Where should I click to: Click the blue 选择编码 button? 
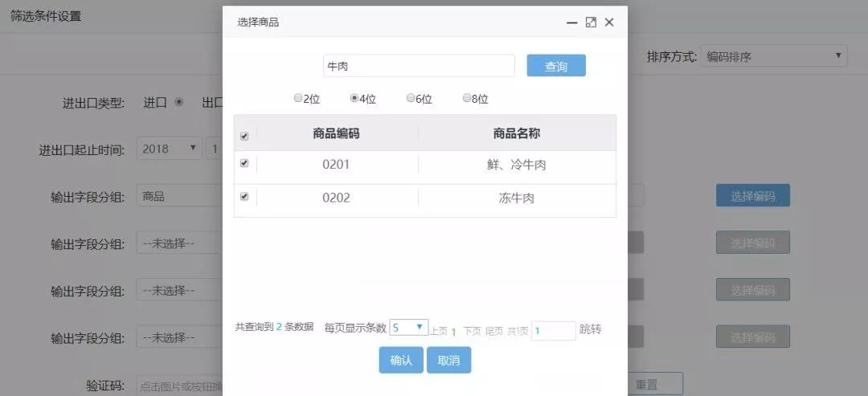click(753, 196)
